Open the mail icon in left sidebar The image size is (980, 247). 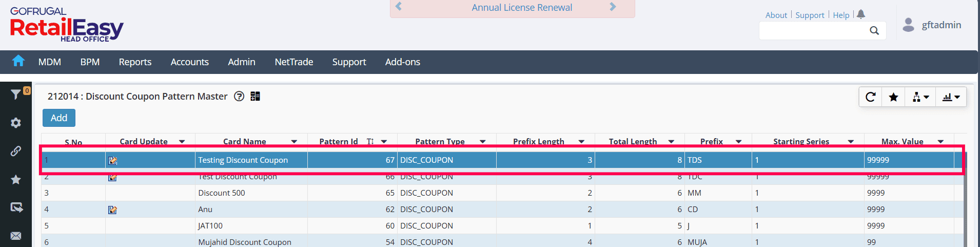tap(16, 236)
